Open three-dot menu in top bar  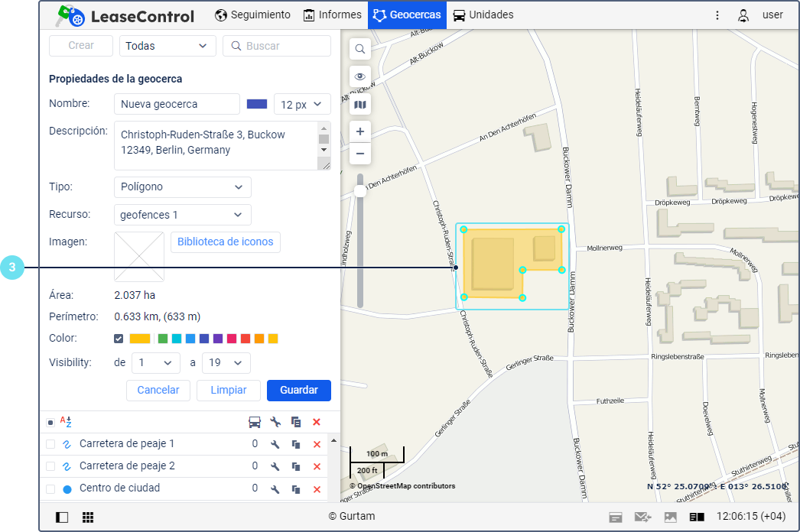(717, 15)
